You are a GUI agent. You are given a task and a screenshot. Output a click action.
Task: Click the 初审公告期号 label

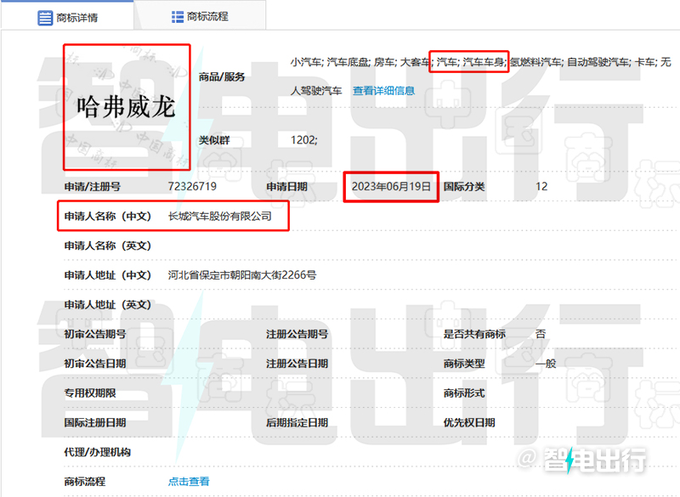[x=95, y=334]
